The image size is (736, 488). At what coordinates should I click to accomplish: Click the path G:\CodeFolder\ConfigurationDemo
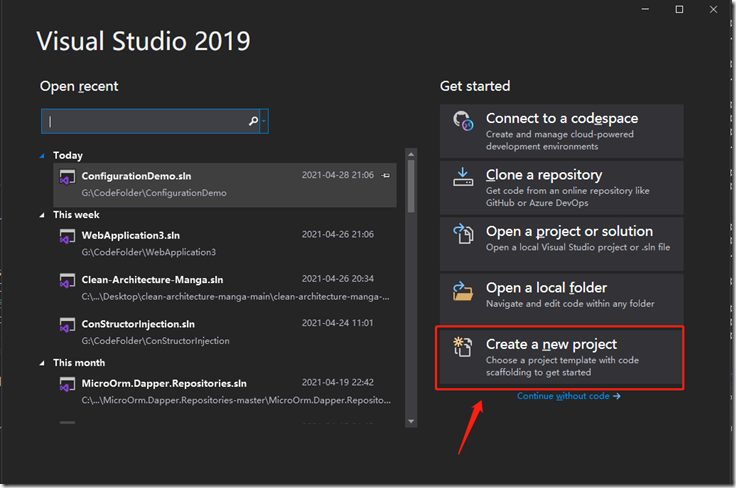154,193
